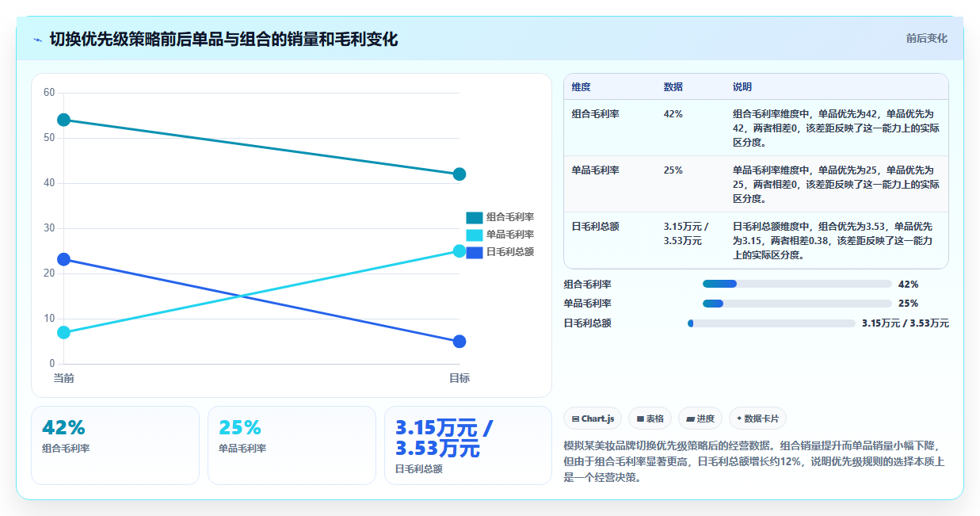Click the 组合毛利率 progress bar
Image resolution: width=980 pixels, height=516 pixels.
click(797, 284)
